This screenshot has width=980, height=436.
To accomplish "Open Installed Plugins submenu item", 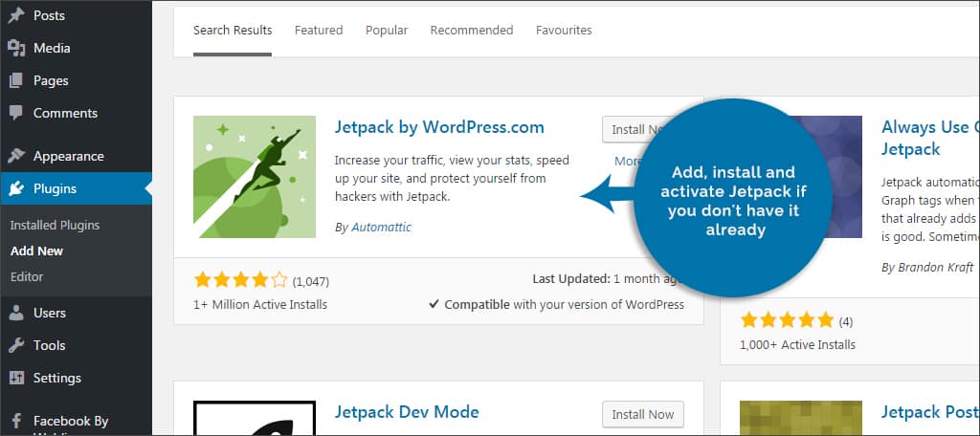I will click(x=55, y=225).
